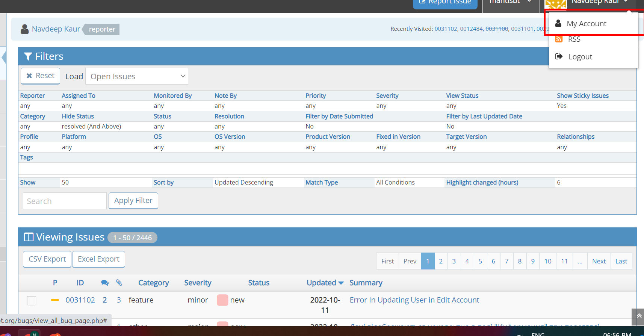Open the Error In Updating User issue

point(414,300)
